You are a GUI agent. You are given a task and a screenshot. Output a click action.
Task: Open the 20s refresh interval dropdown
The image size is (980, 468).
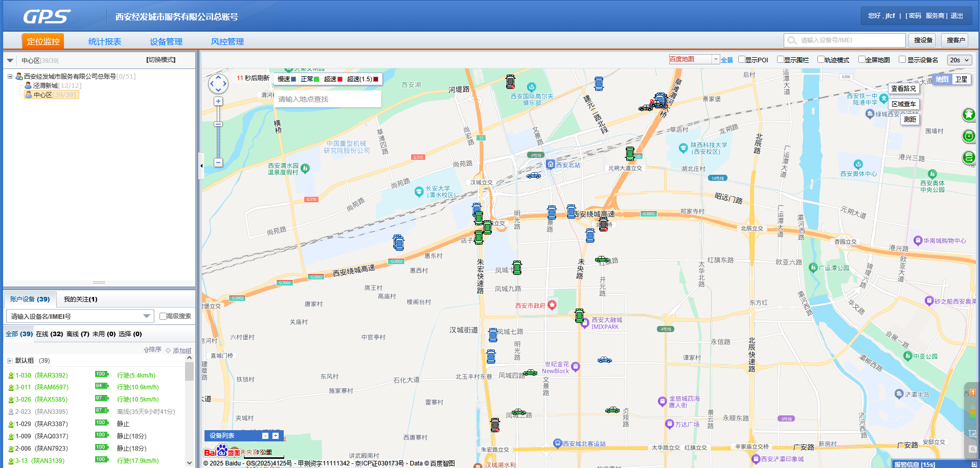[x=959, y=60]
